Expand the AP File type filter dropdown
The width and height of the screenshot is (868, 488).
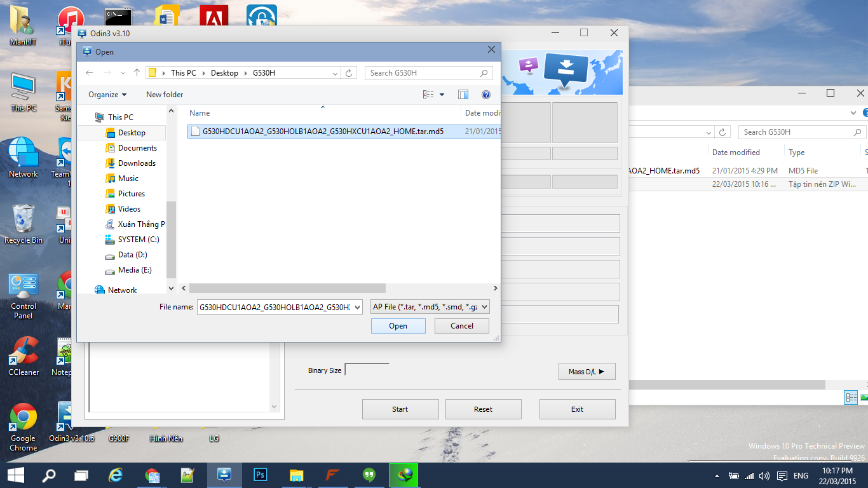click(x=485, y=307)
